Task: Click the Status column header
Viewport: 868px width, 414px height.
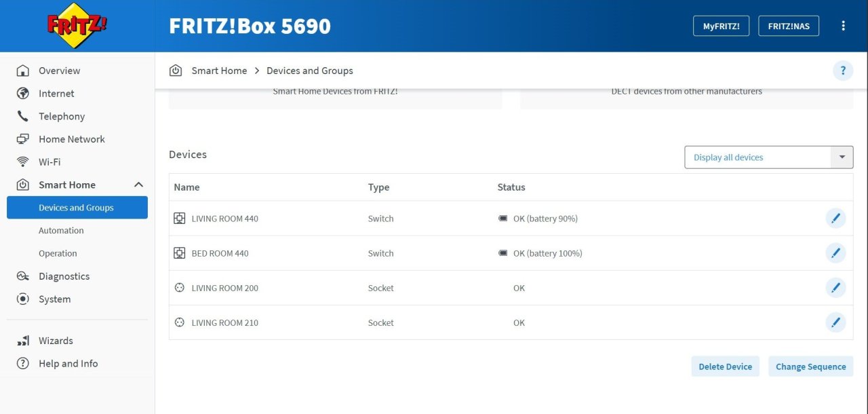Action: [511, 187]
